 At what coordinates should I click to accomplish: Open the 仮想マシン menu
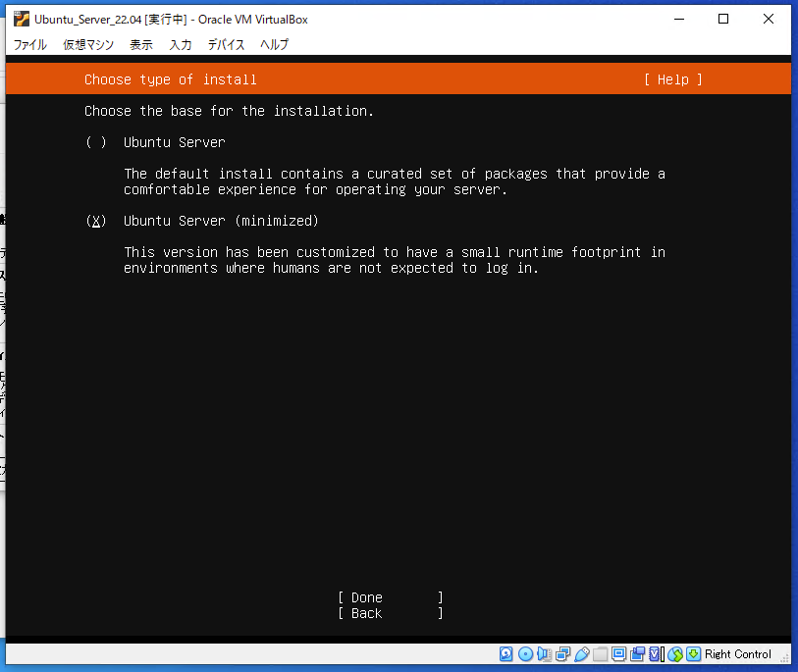88,45
